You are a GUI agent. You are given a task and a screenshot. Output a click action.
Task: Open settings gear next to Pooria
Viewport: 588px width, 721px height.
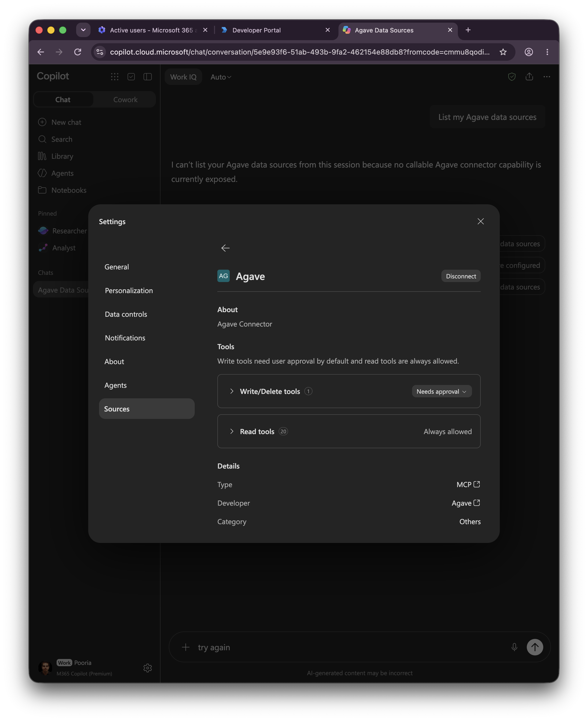pos(148,668)
